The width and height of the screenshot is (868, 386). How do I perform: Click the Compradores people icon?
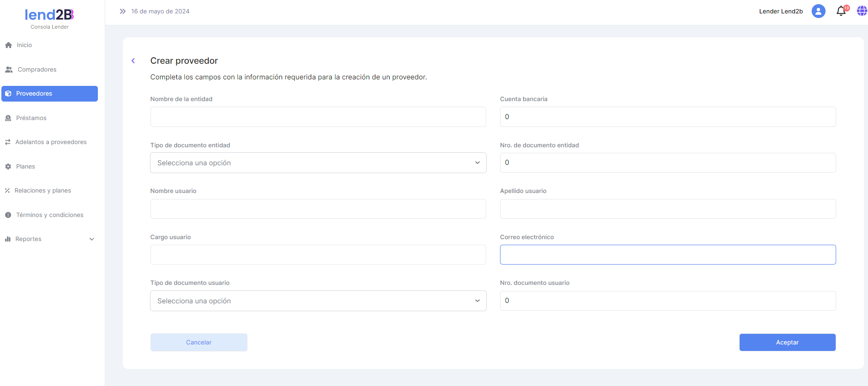click(x=9, y=70)
